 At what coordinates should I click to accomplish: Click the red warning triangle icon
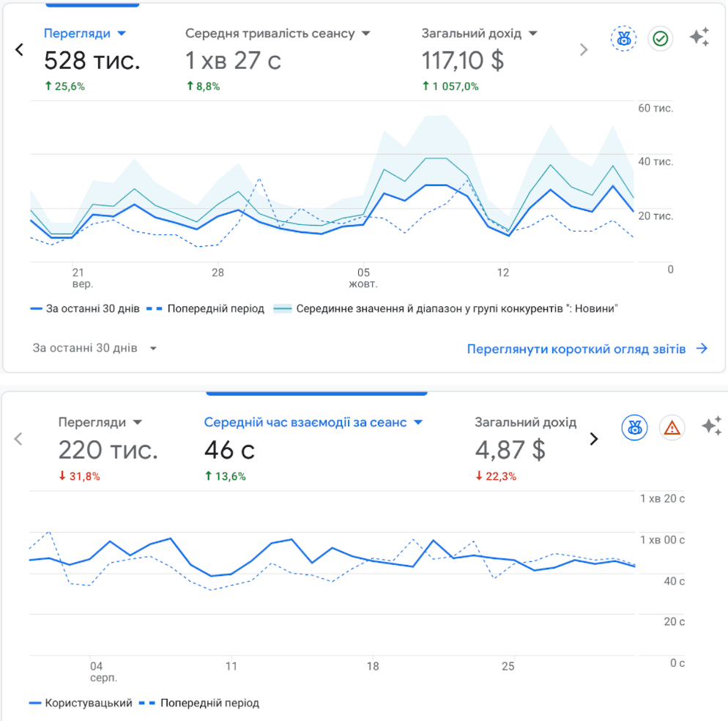click(x=672, y=427)
